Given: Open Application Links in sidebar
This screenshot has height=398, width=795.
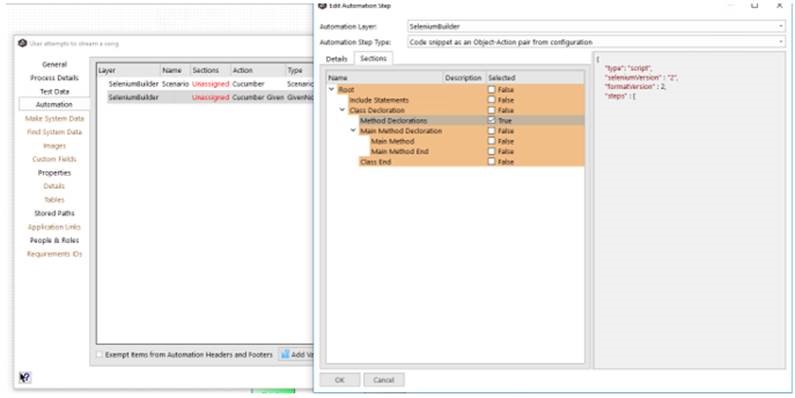Looking at the screenshot, I should (54, 227).
